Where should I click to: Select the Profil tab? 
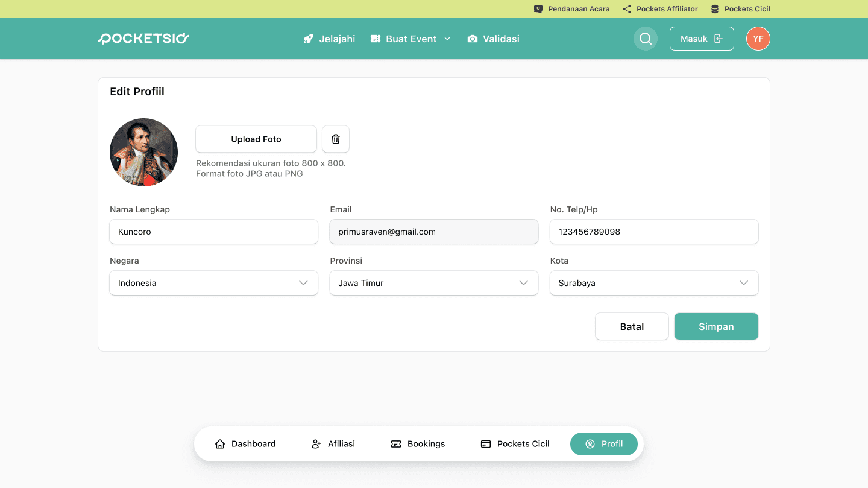[x=604, y=444]
